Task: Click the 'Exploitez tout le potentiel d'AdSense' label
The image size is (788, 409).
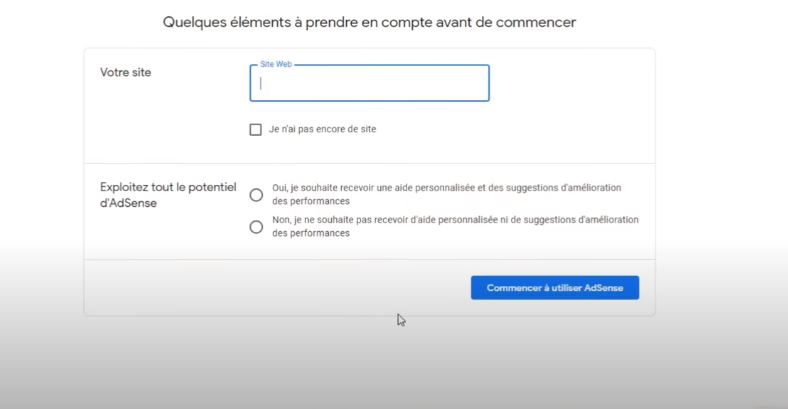Action: (168, 187)
